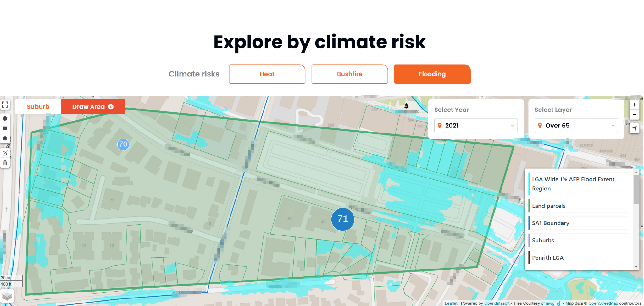The width and height of the screenshot is (644, 306).
Task: Zoom in with the plus button
Action: pos(635,105)
